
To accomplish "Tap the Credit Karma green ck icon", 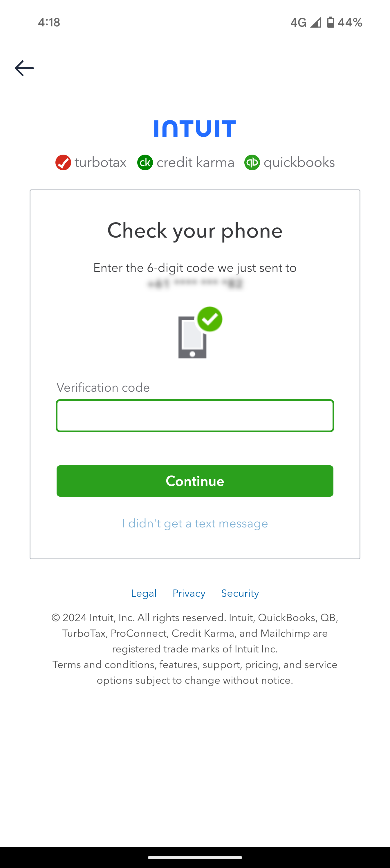I will [145, 162].
